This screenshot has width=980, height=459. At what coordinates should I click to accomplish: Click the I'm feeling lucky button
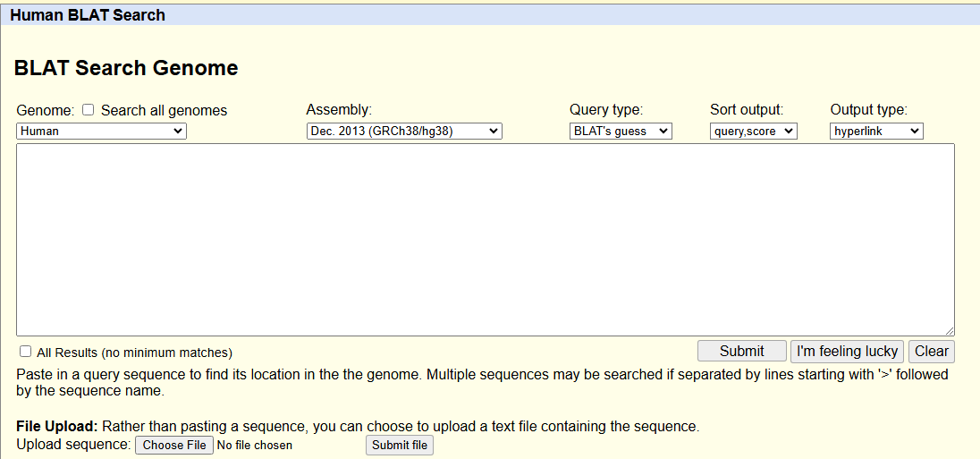click(847, 351)
